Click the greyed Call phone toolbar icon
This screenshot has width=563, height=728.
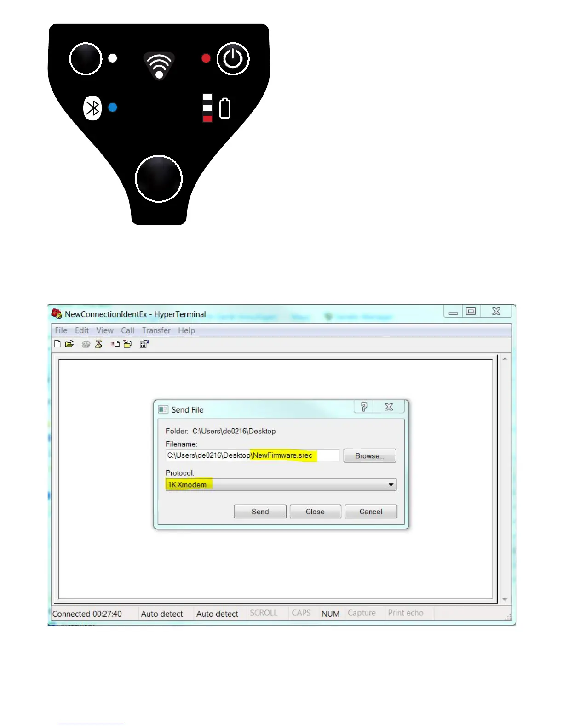pyautogui.click(x=86, y=344)
